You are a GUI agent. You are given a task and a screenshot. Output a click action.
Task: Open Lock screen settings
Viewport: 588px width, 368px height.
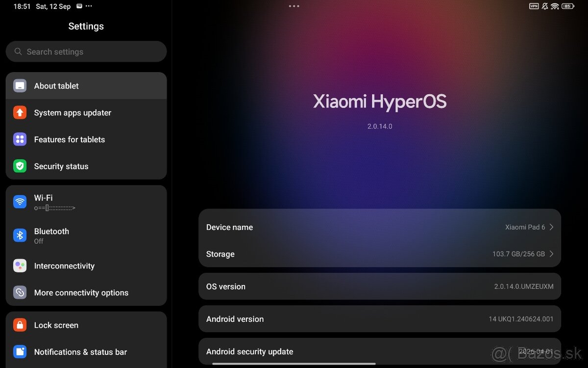86,325
